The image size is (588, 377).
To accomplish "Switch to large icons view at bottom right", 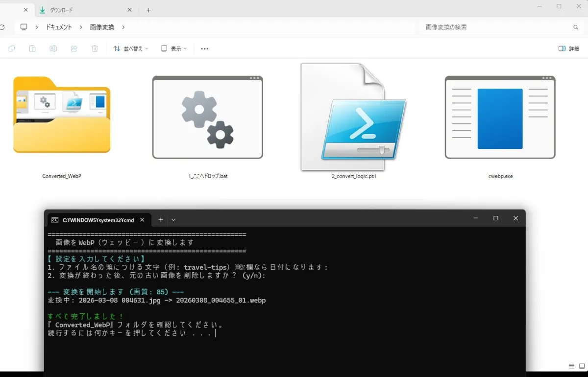I will 581,366.
